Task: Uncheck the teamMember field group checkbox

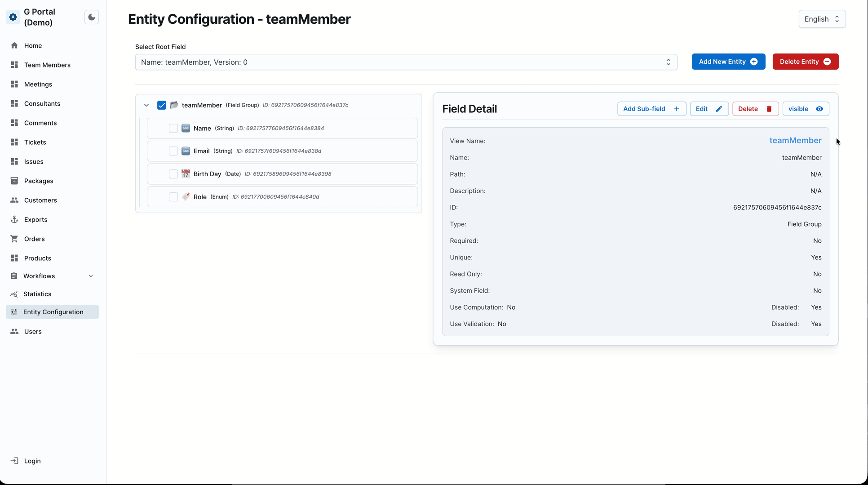Action: click(x=162, y=105)
